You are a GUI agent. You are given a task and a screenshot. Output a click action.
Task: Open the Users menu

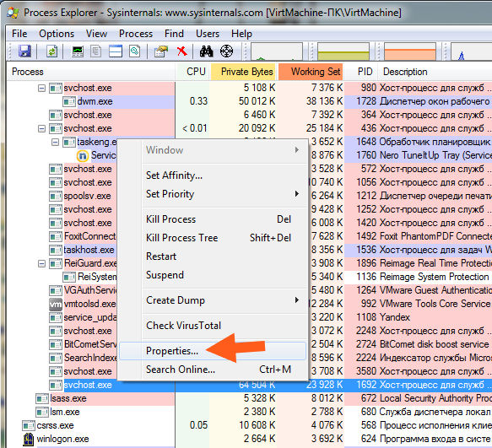(x=208, y=34)
